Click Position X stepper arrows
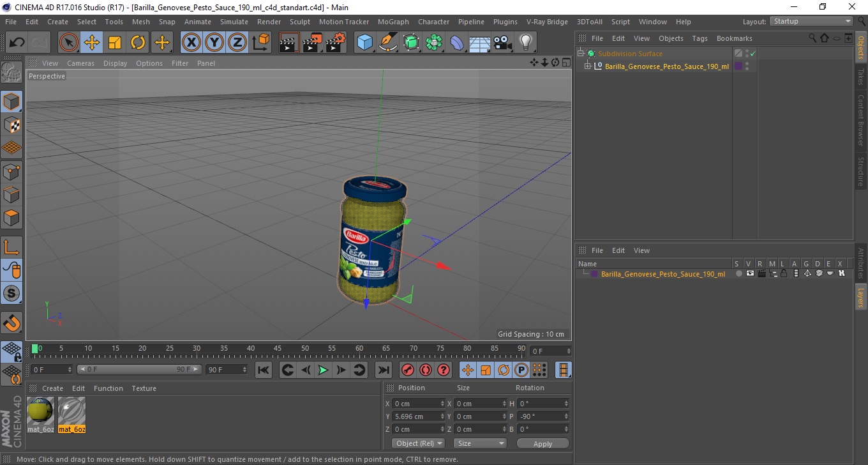Viewport: 868px width, 465px height. coord(443,404)
